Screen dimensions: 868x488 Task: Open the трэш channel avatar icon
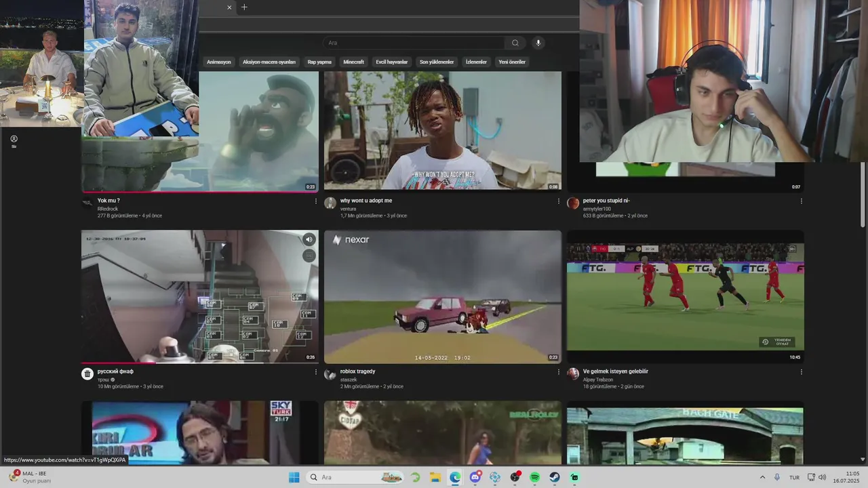(87, 374)
